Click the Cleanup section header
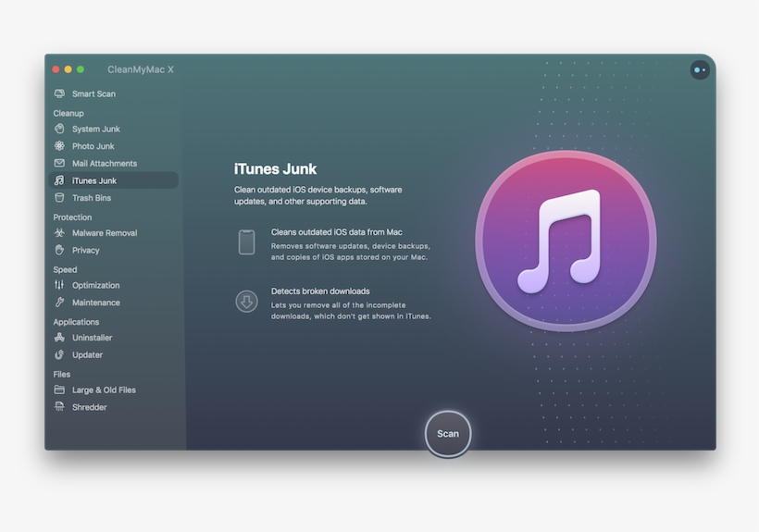759x532 pixels. 68,113
